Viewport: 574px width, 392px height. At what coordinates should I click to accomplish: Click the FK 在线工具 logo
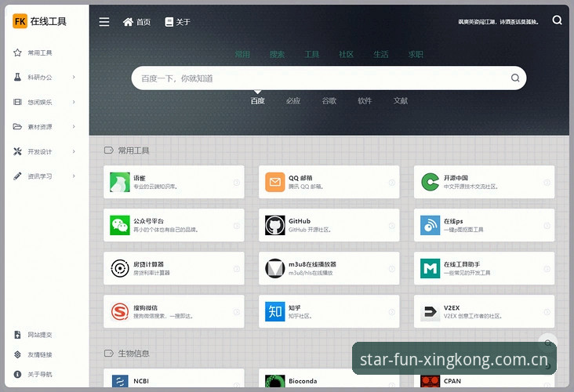(x=39, y=21)
